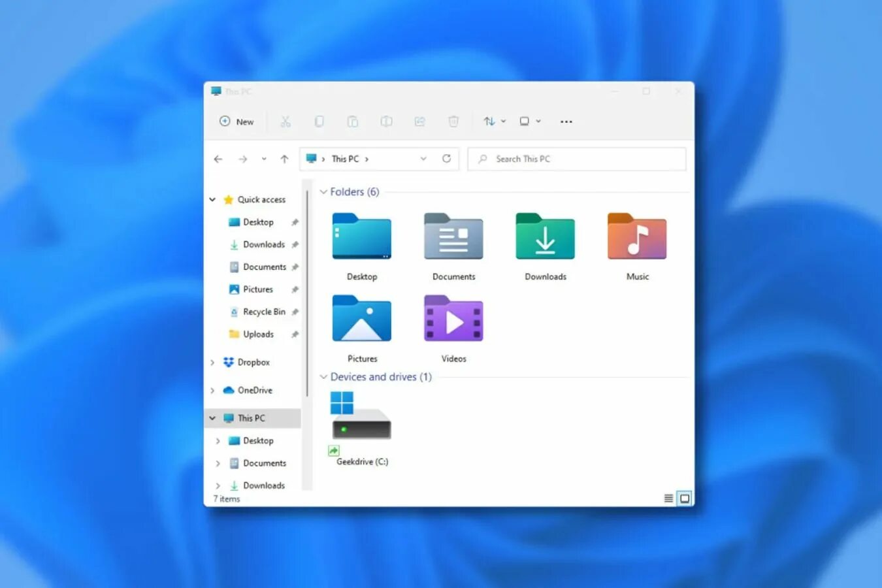This screenshot has width=882, height=588.
Task: Click the Paste clipboard icon
Action: coord(353,122)
